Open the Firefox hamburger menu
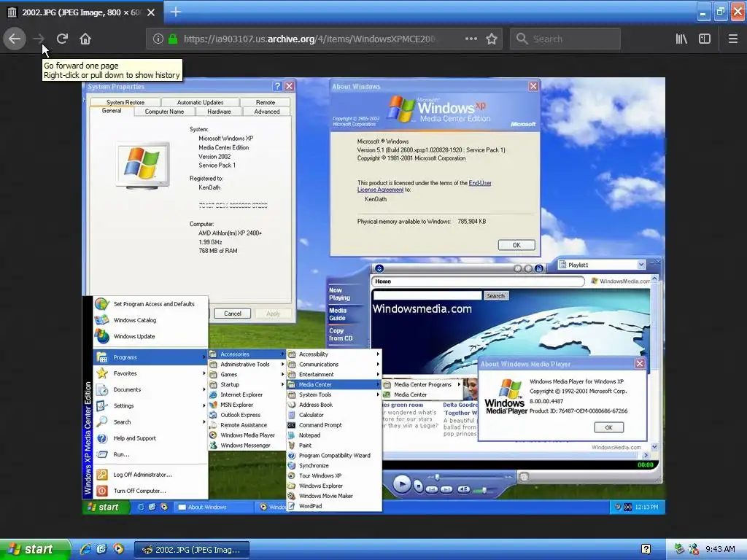This screenshot has height=560, width=747. (733, 39)
